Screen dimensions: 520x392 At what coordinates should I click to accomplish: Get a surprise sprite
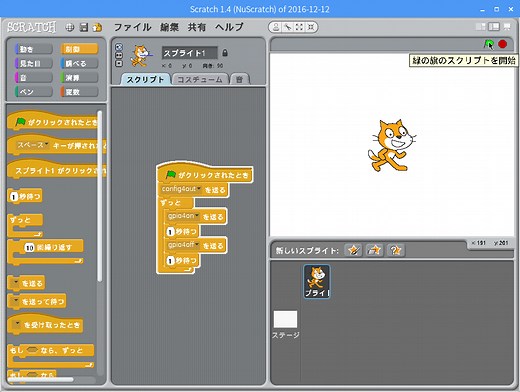click(x=396, y=250)
